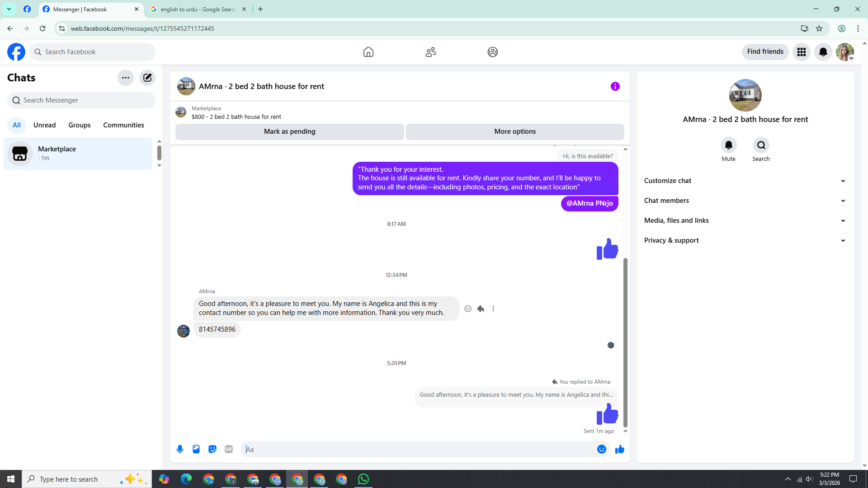Click reply arrow on AMrna's message
This screenshot has height=488, width=868.
[x=481, y=309]
